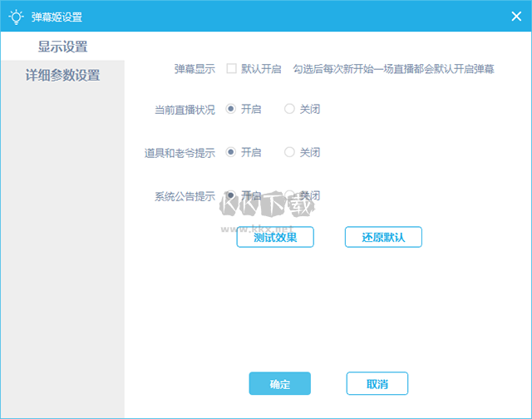Select 关闭 for 系统公告提示

pos(289,195)
